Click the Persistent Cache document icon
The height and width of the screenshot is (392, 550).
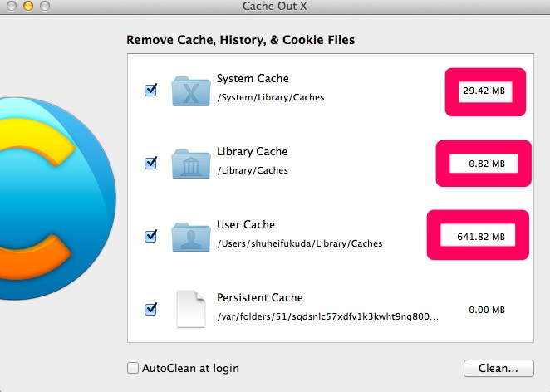tap(190, 309)
